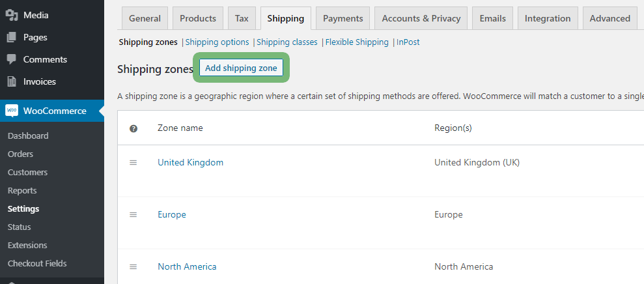Select the Shipping tab
Screen dimensions: 644x284
pyautogui.click(x=286, y=18)
